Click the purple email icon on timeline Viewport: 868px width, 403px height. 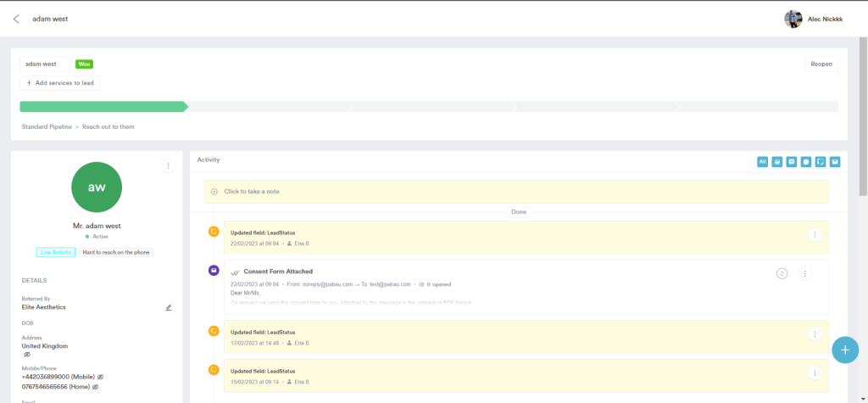214,271
